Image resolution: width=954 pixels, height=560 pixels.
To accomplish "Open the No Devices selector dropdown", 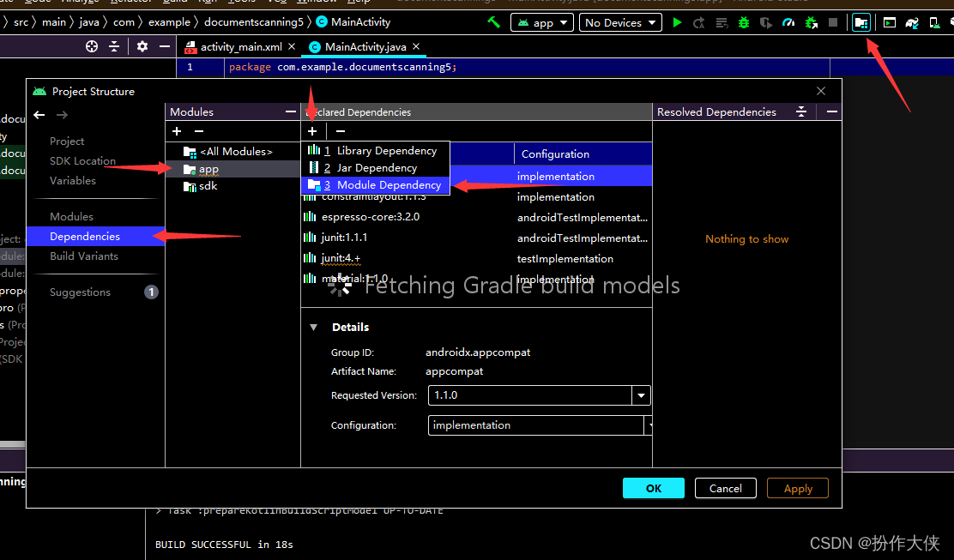I will pyautogui.click(x=620, y=22).
